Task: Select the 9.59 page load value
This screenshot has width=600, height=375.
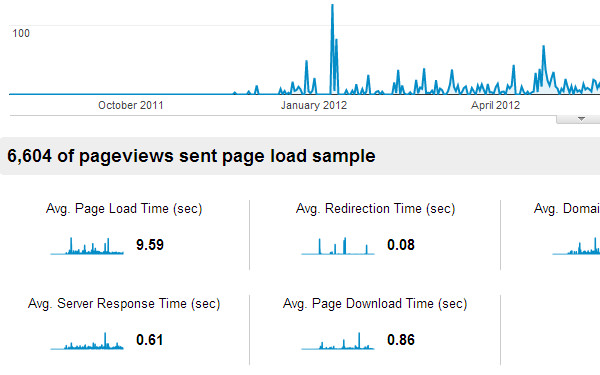Action: [x=150, y=245]
